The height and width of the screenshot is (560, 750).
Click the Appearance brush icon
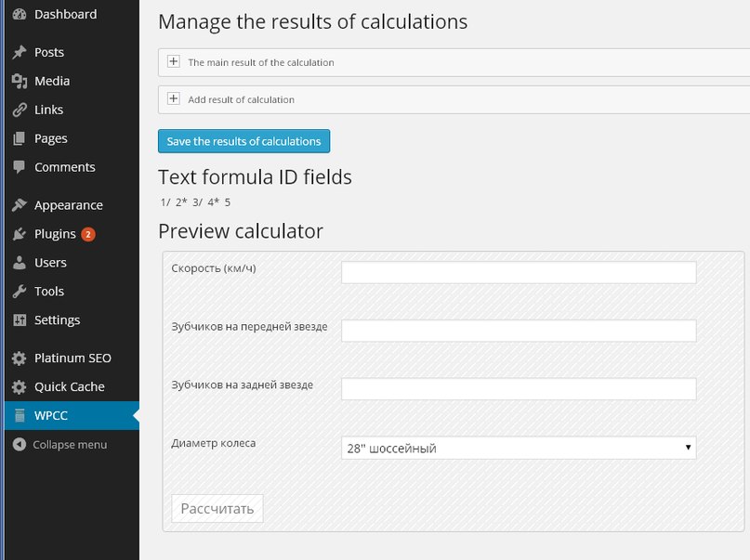point(19,205)
